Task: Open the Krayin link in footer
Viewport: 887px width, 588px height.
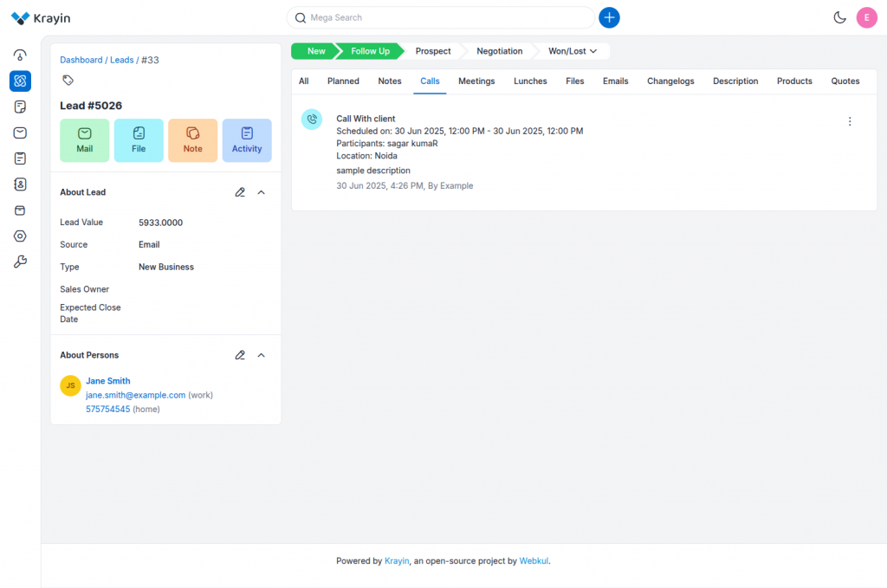Action: pyautogui.click(x=397, y=561)
